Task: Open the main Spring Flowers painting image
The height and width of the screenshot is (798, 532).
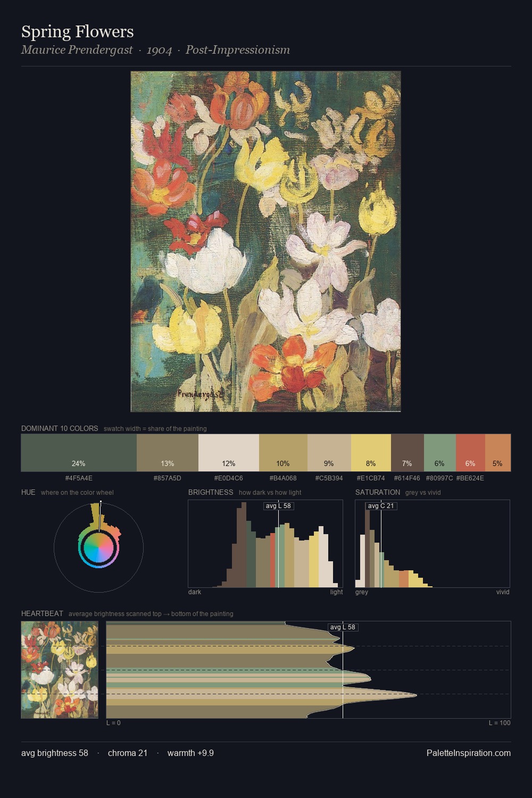Action: pos(266,242)
